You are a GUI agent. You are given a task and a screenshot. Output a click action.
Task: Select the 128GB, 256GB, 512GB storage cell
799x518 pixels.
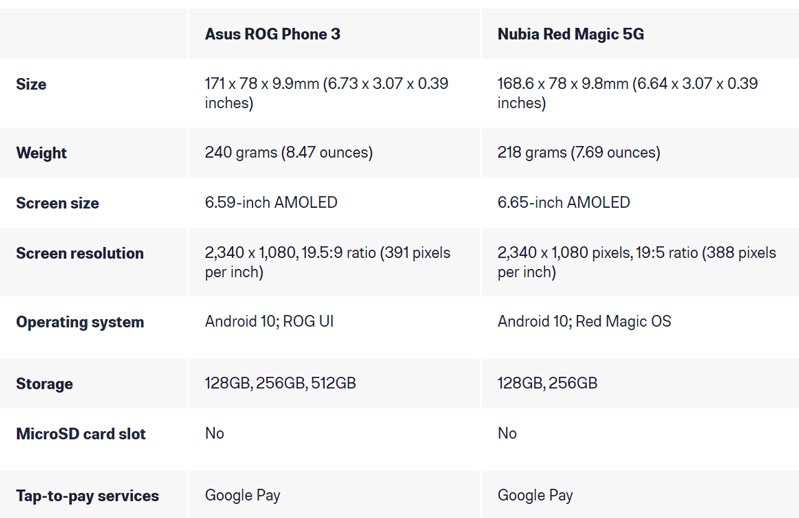click(x=280, y=384)
